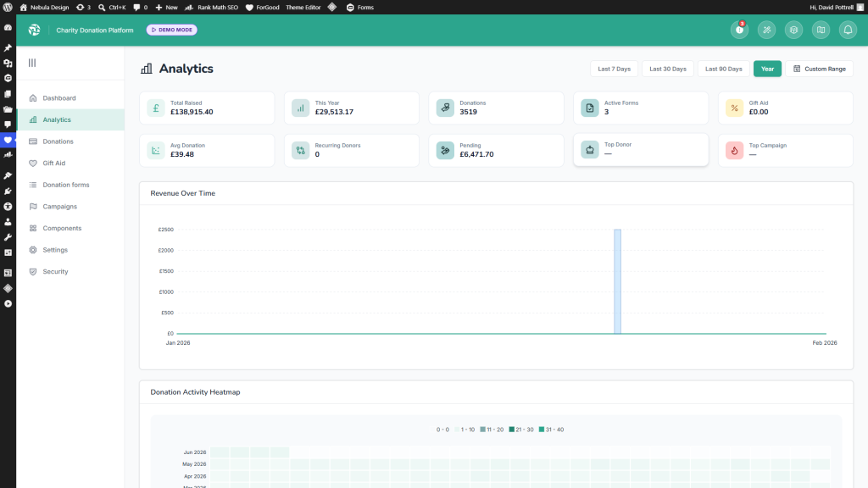Click the line chart icon on Avg Donation card
Screen dimensions: 868x488
[156, 150]
